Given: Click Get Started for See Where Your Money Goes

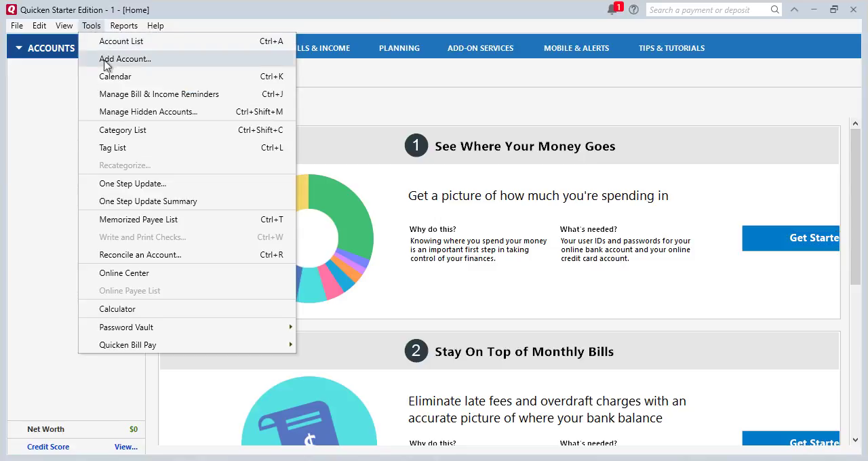Looking at the screenshot, I should pyautogui.click(x=791, y=238).
